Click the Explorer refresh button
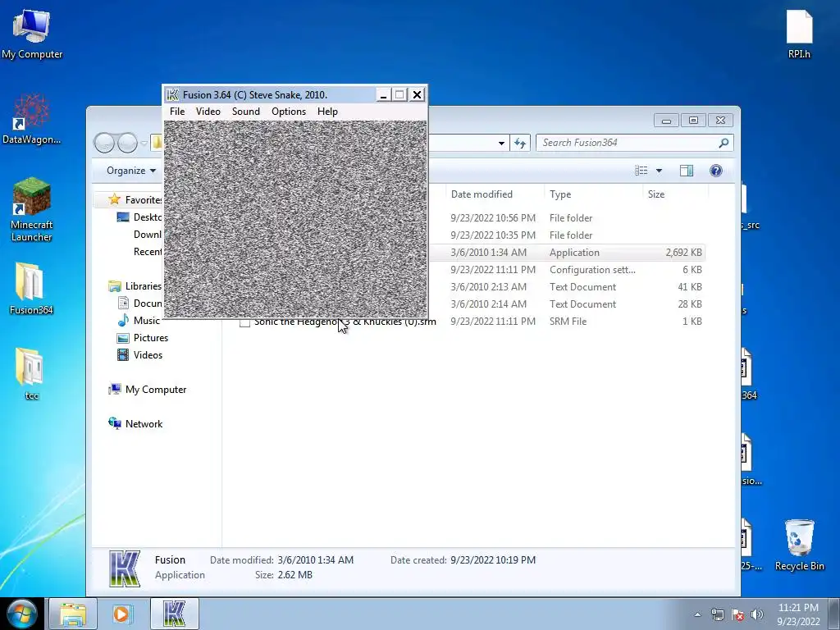 coord(519,143)
